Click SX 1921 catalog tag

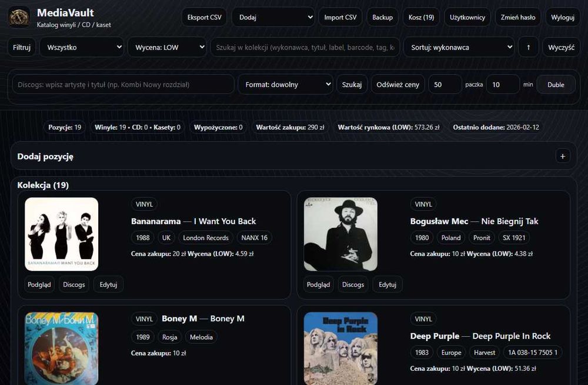[x=514, y=238]
